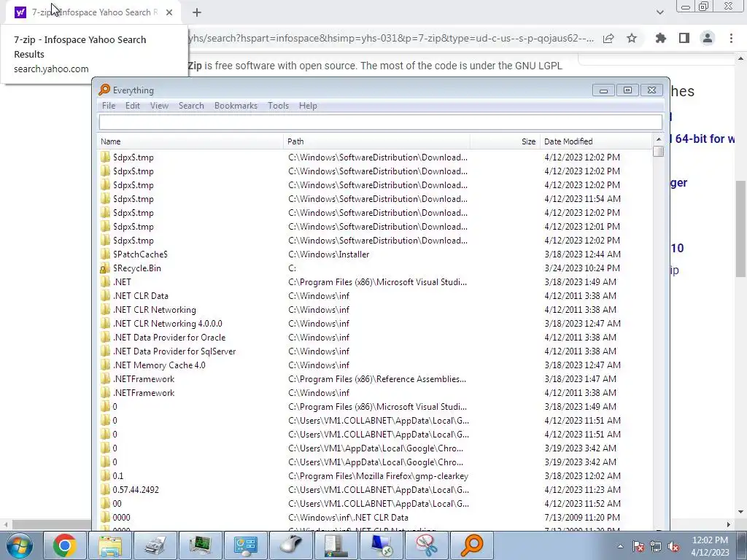Select the 7-zip Infospace Yahoo Search tab
Screen dimensions: 747x560
click(x=93, y=12)
